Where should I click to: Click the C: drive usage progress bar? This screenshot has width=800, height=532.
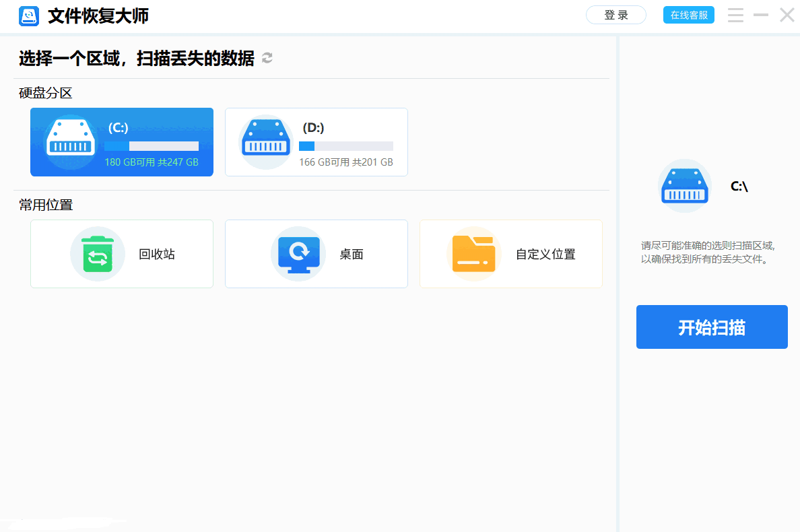[x=152, y=145]
